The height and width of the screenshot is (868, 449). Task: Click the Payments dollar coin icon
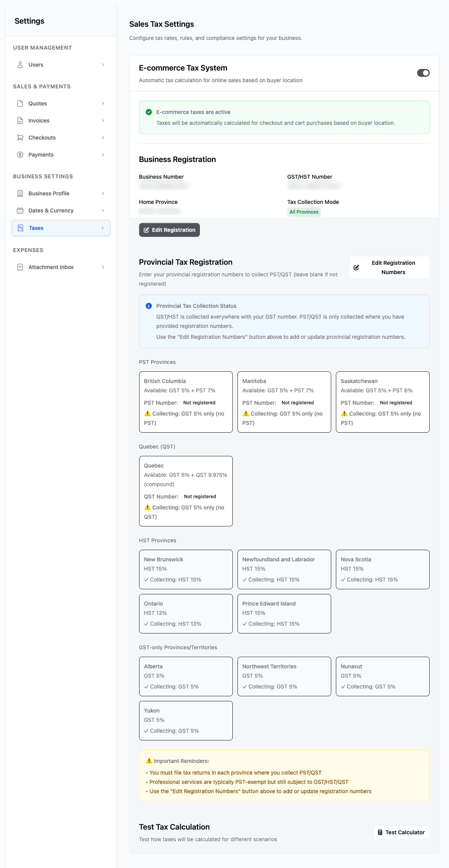pos(20,155)
